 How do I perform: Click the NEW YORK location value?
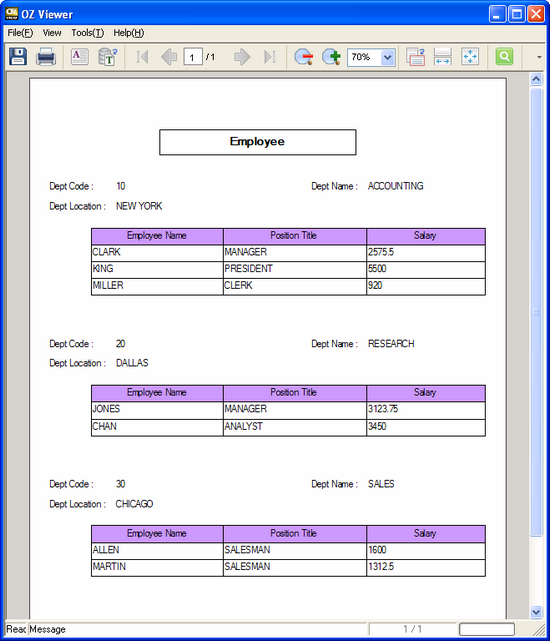(139, 206)
